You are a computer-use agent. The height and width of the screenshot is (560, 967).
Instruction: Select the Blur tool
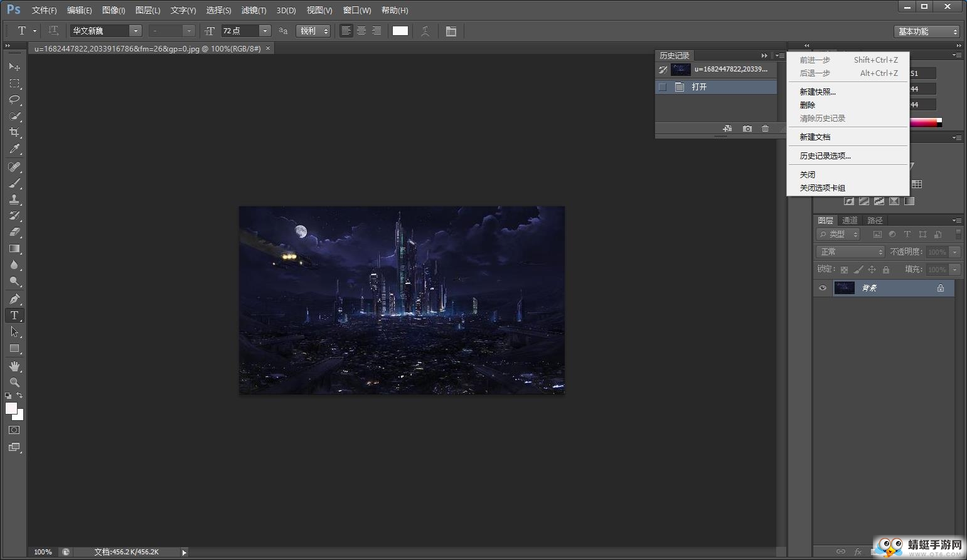(14, 265)
